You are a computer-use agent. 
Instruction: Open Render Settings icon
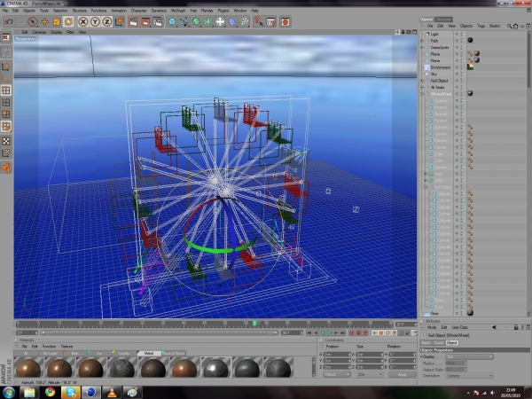click(158, 22)
